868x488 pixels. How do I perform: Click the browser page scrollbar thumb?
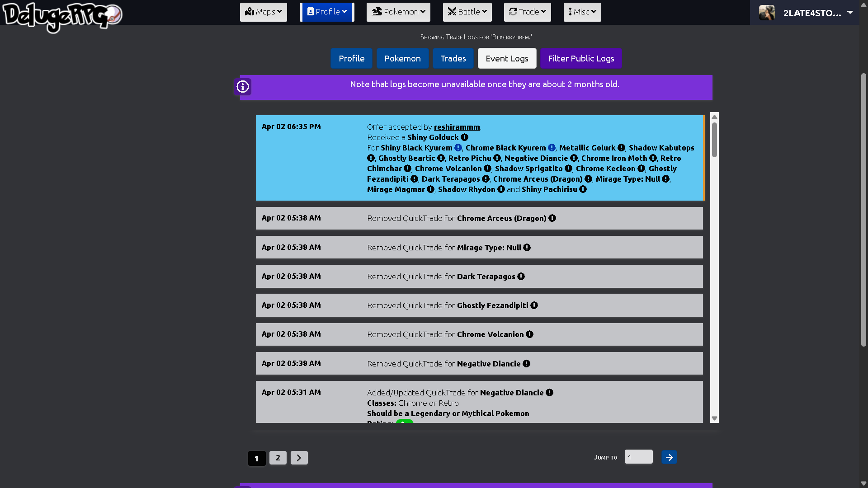(x=863, y=210)
